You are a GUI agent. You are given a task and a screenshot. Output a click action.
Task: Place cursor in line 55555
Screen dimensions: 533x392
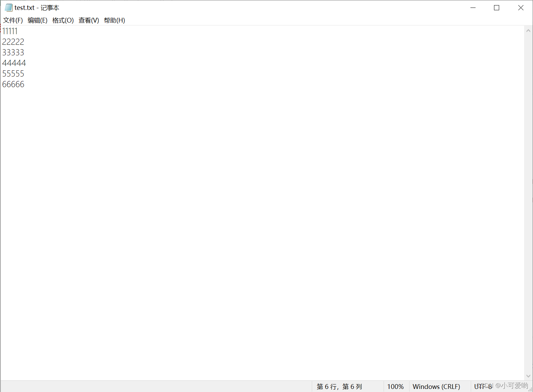point(13,73)
